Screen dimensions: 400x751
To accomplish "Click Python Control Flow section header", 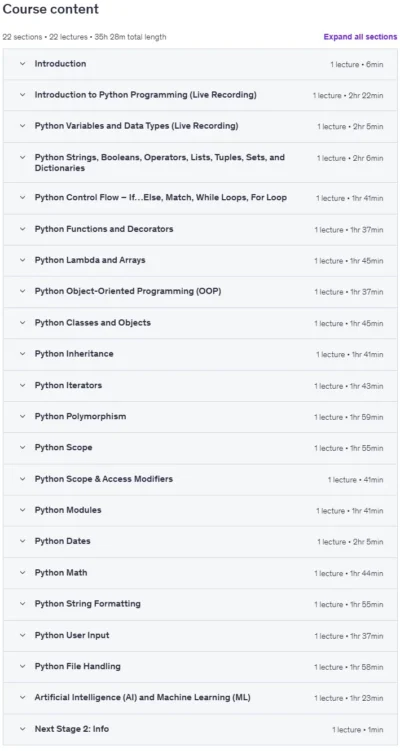I will coord(200,198).
